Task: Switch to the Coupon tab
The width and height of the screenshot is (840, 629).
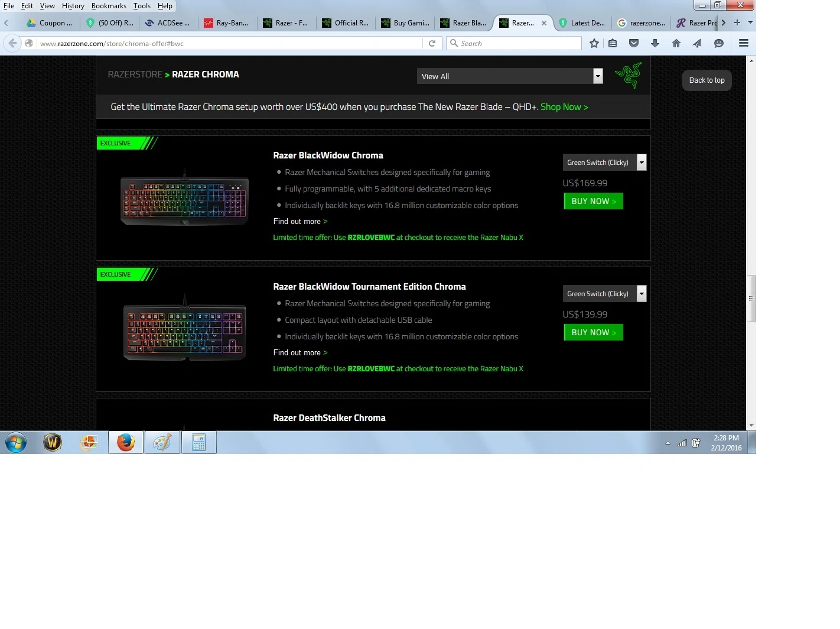Action: 50,23
